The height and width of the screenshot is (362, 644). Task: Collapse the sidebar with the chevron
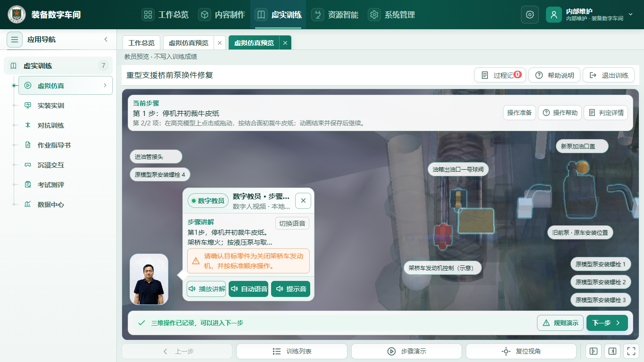pyautogui.click(x=106, y=40)
